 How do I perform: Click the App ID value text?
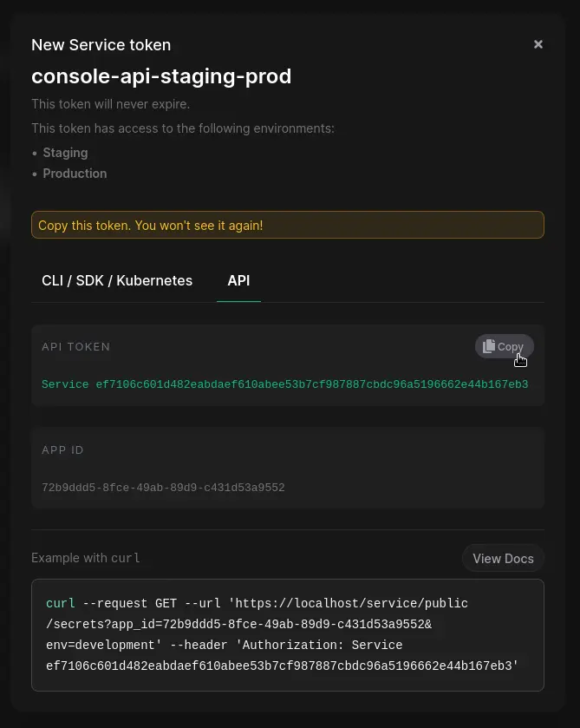coord(163,488)
